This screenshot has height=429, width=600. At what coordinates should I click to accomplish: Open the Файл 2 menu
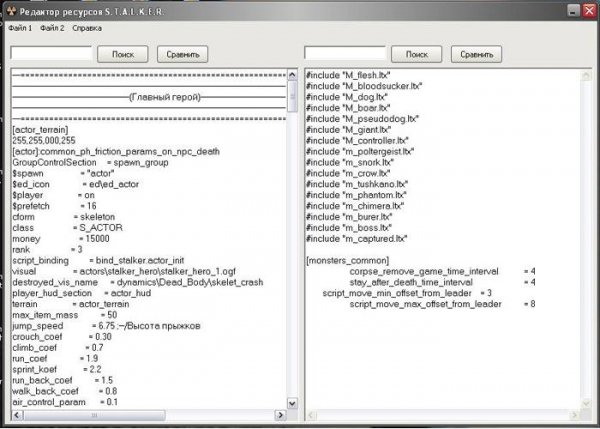52,28
